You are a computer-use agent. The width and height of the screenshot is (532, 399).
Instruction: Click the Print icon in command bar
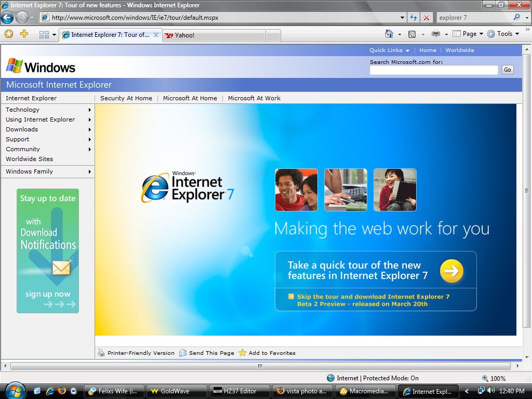tap(435, 34)
